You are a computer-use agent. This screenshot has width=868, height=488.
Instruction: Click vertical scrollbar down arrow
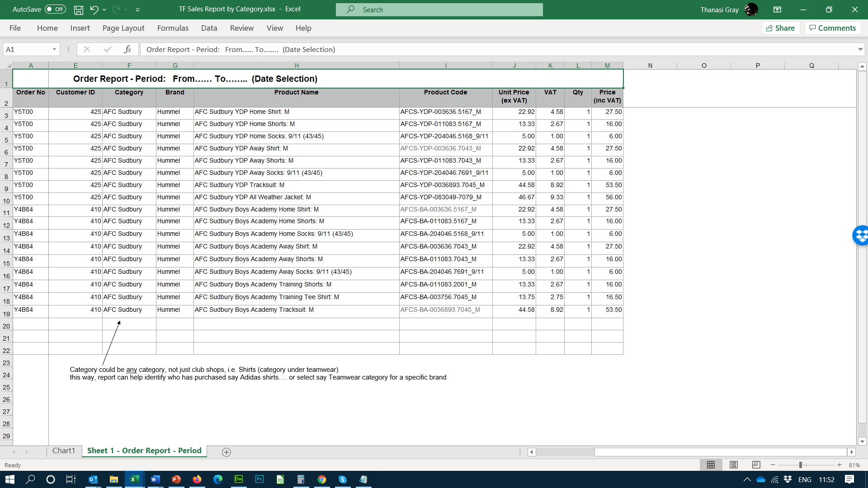coord(862,441)
